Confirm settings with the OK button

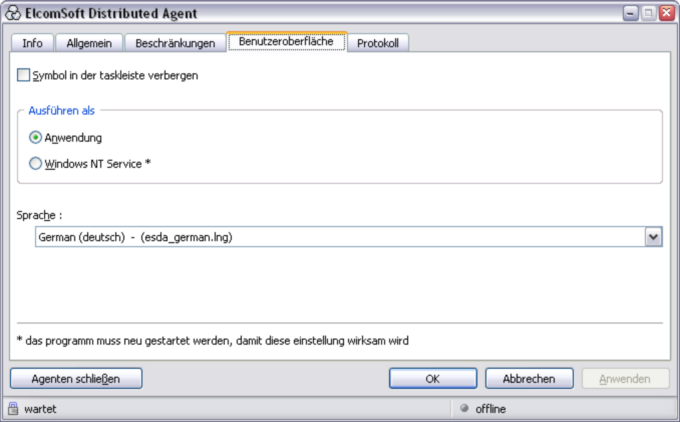(x=433, y=379)
